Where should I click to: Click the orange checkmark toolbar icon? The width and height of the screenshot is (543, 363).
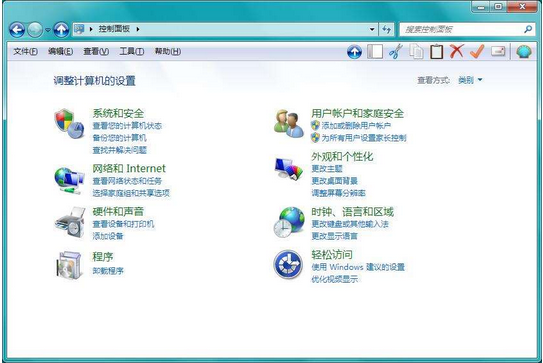point(477,51)
